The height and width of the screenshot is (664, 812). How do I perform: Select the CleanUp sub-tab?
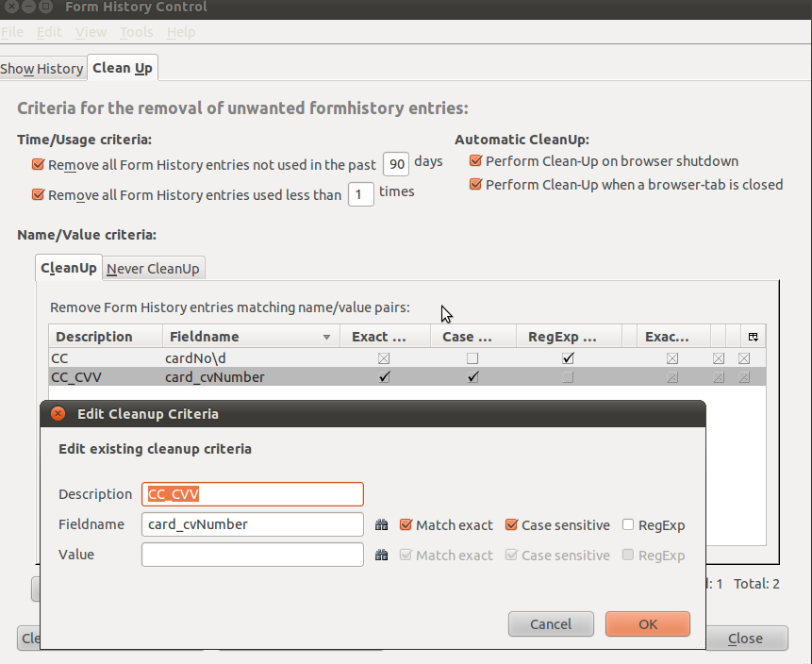point(68,268)
